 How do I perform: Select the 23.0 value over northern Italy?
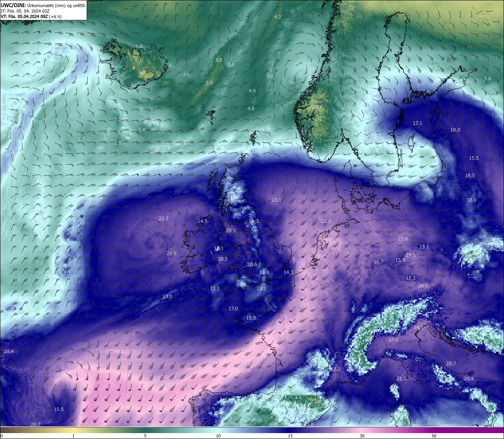click(x=393, y=340)
